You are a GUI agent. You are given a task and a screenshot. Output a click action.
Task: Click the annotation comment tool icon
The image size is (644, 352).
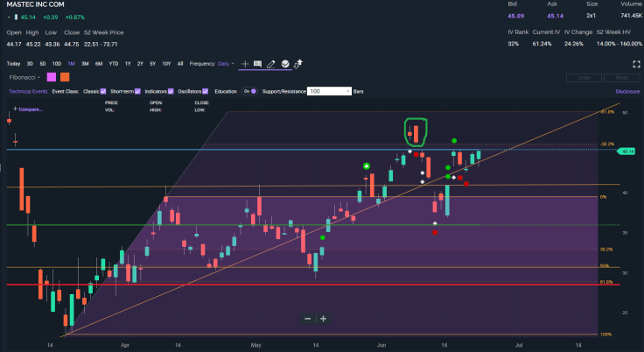pos(258,64)
